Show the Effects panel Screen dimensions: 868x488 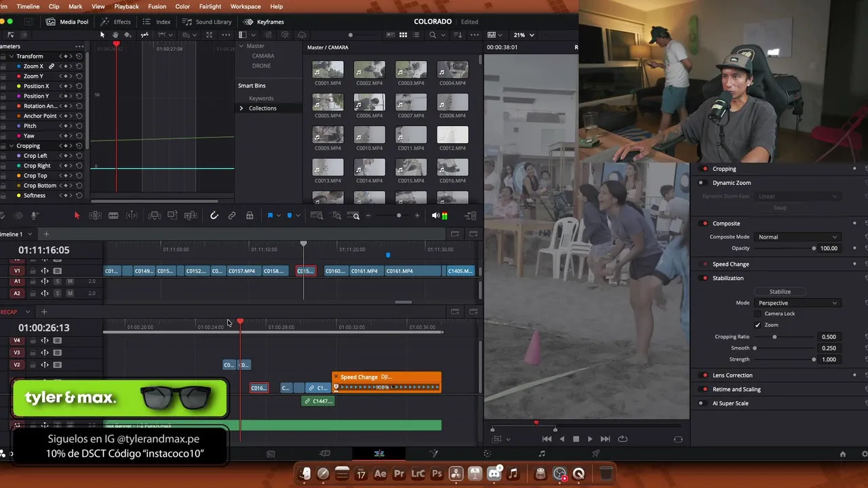pyautogui.click(x=116, y=22)
